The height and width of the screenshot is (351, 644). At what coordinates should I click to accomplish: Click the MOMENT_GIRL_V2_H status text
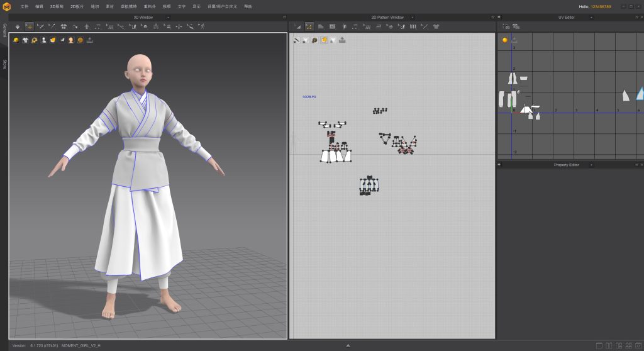pos(81,346)
